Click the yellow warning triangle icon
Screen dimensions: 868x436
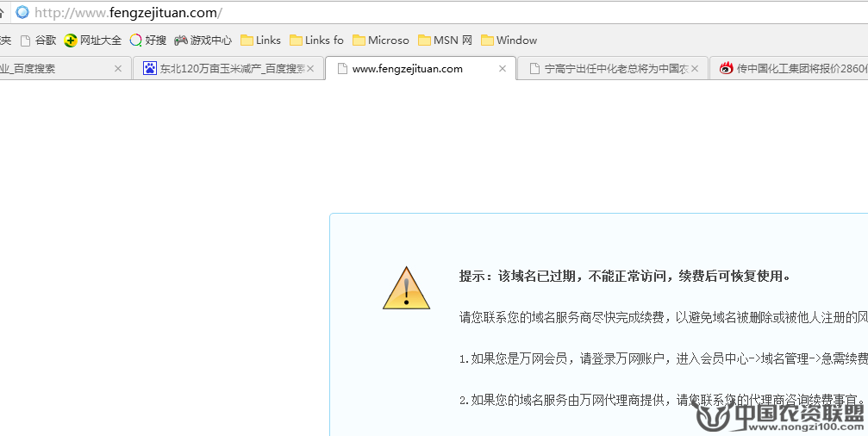[406, 289]
